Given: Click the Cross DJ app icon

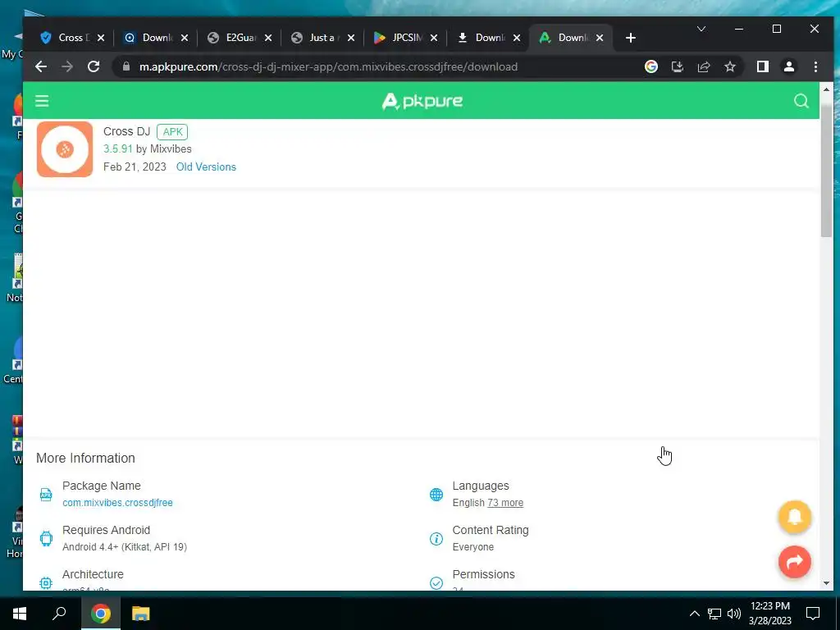Looking at the screenshot, I should point(65,149).
